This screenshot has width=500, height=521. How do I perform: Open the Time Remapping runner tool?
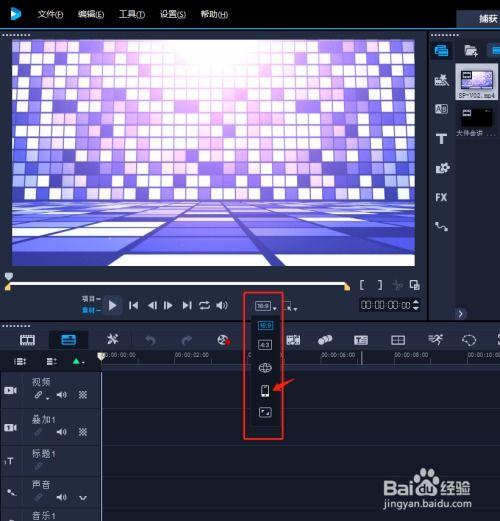pos(435,340)
